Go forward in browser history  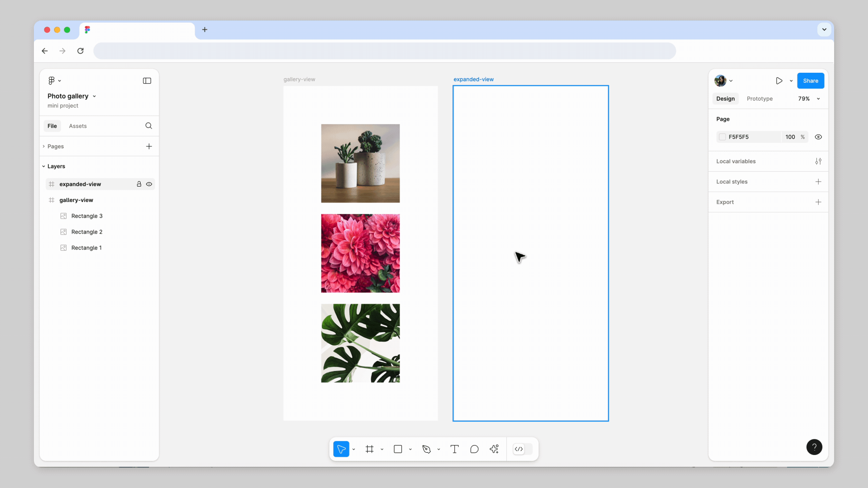click(x=62, y=51)
